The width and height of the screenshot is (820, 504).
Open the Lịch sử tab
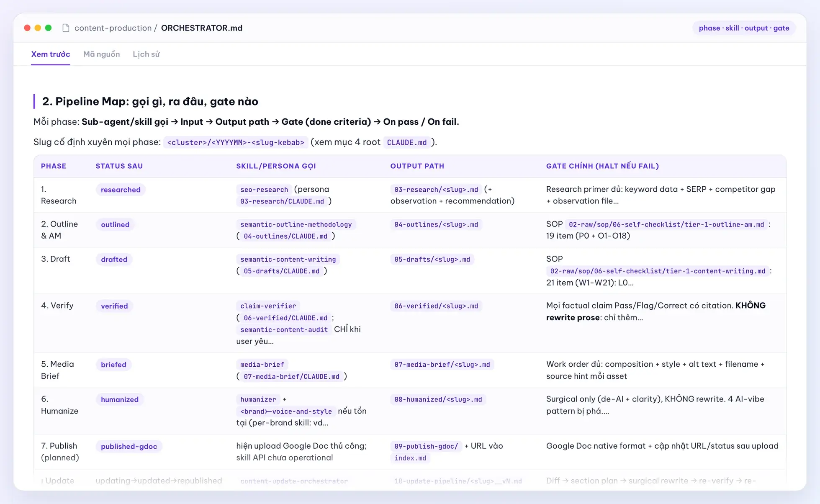[x=146, y=54]
